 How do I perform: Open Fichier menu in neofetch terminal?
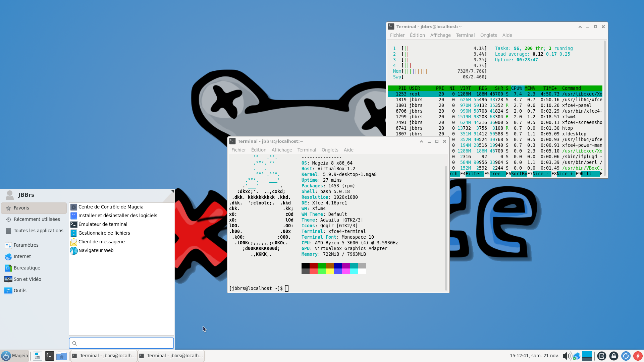click(238, 150)
